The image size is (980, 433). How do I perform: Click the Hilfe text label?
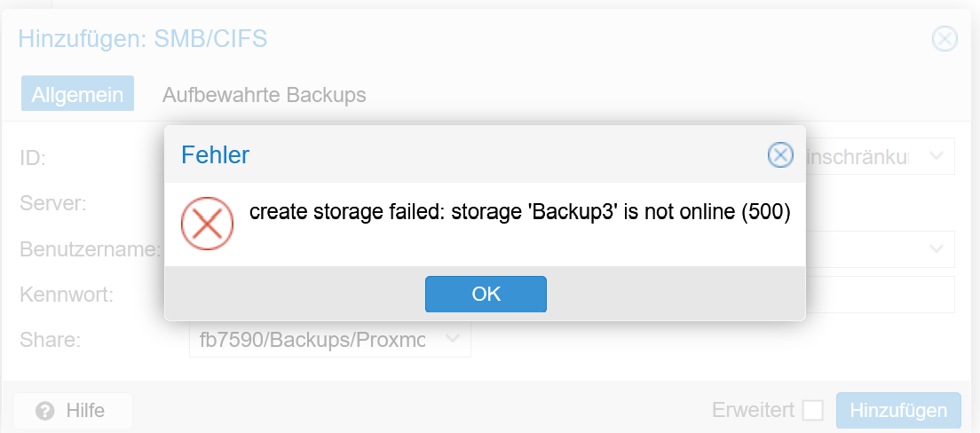tap(85, 411)
